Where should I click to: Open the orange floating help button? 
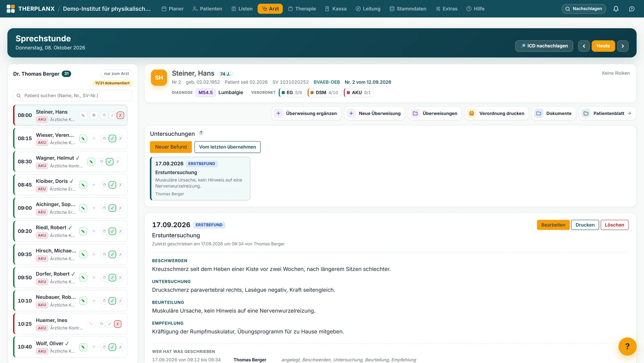click(x=627, y=346)
